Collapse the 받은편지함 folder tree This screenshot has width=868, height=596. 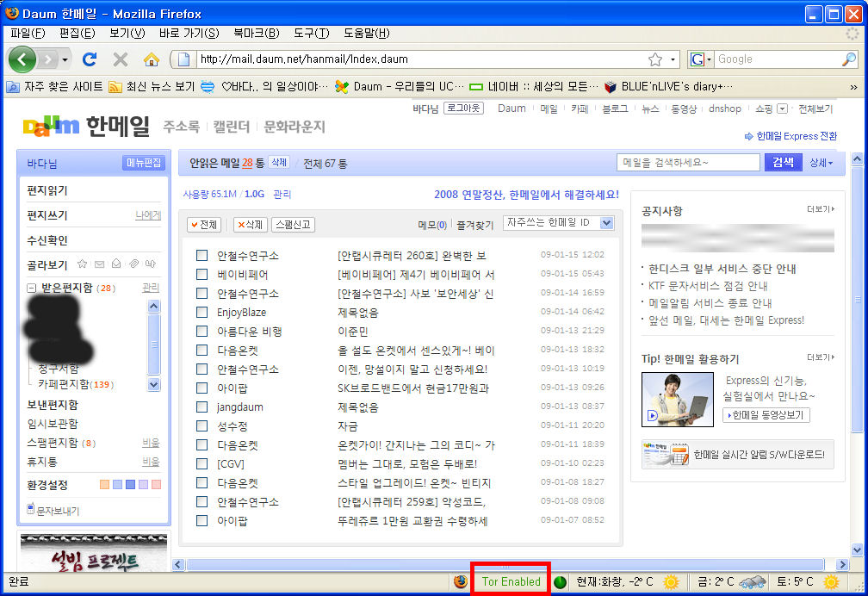click(x=32, y=288)
